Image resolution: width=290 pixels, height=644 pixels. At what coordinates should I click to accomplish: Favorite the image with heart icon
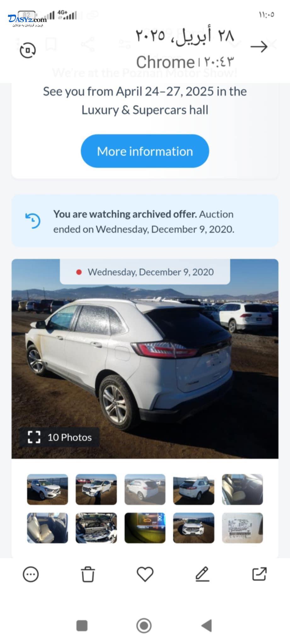[145, 575]
